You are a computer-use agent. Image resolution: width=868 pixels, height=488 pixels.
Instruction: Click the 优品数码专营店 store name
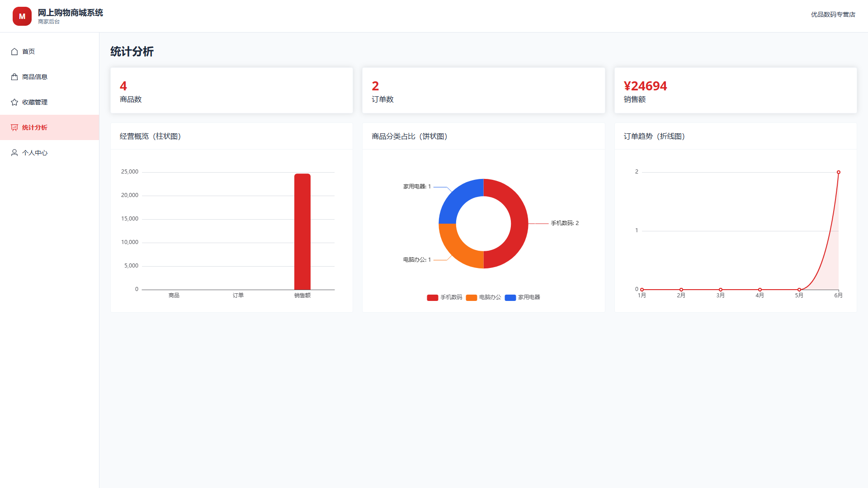pos(833,14)
